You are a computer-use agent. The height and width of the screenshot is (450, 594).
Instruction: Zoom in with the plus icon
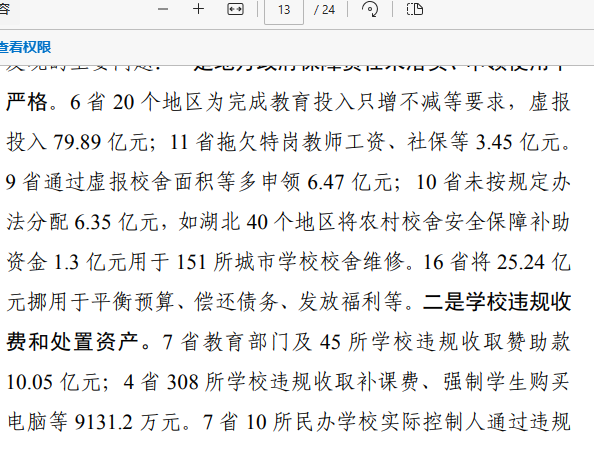[199, 9]
